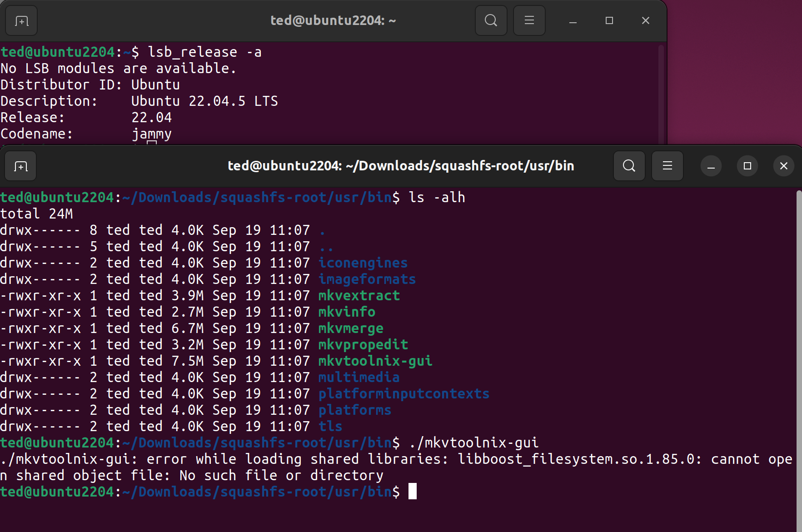Open new tab in background terminal window

click(x=21, y=21)
